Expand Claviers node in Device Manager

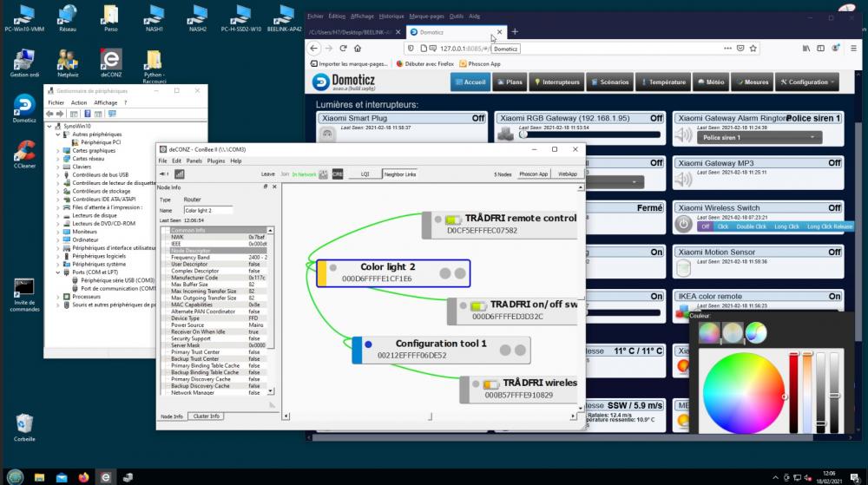tap(58, 167)
